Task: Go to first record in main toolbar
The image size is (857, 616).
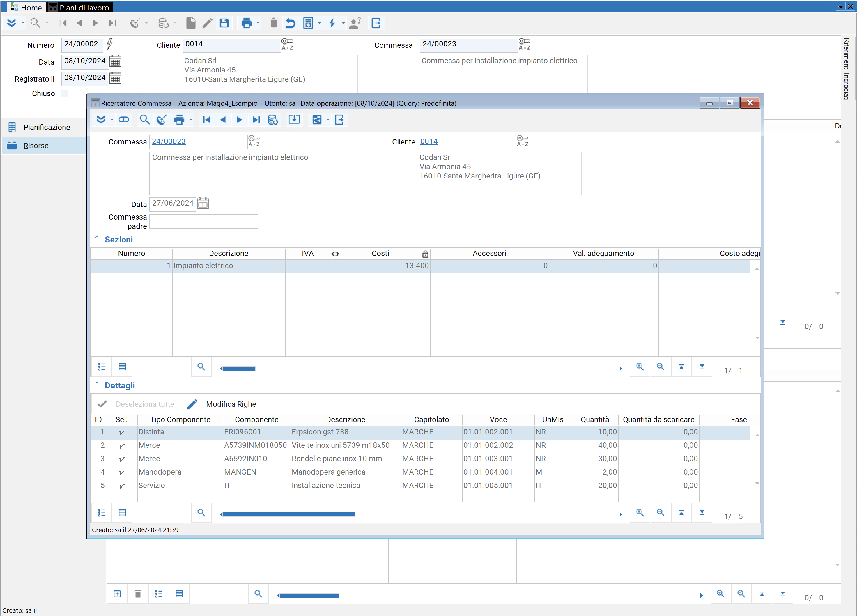Action: click(63, 23)
